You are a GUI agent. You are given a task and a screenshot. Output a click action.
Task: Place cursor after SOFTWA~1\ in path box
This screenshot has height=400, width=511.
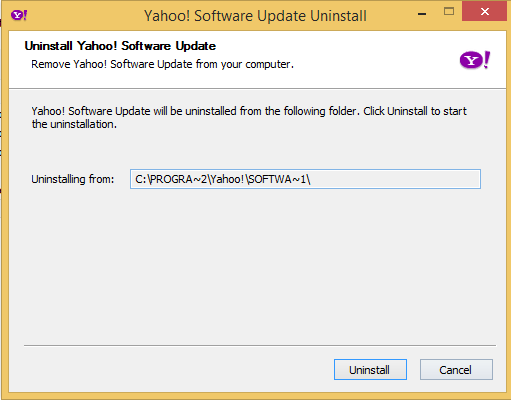(312, 179)
